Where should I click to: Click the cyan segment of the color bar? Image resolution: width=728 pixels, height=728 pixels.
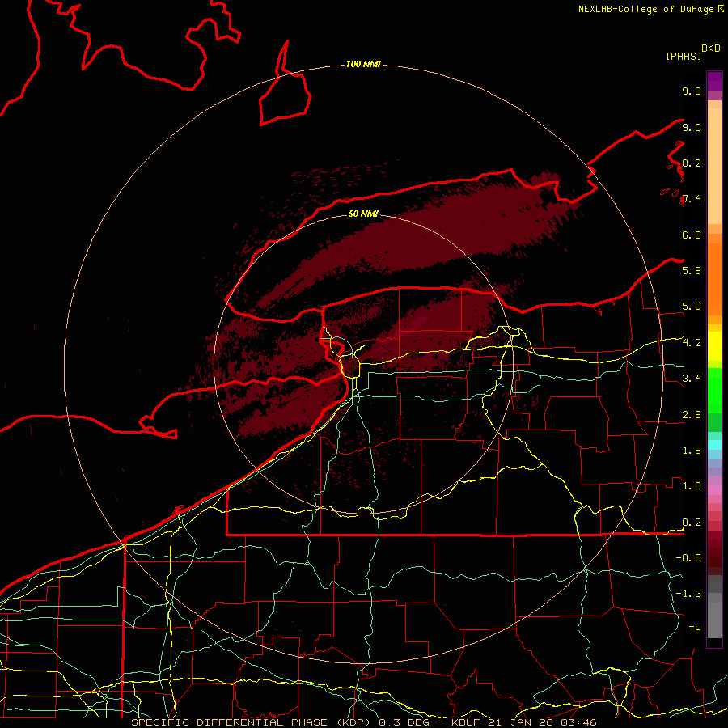(x=714, y=444)
